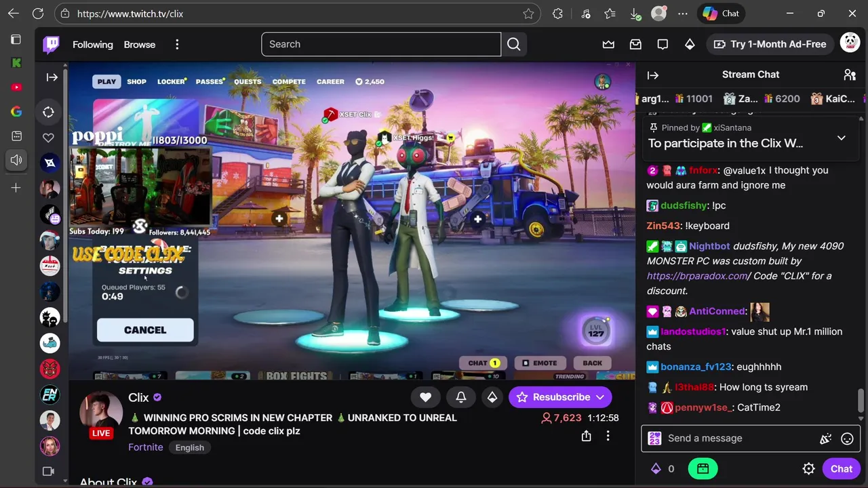Switch to the YouTube tab in vertical tabs
Screen dimensions: 868x488
pyautogui.click(x=16, y=87)
